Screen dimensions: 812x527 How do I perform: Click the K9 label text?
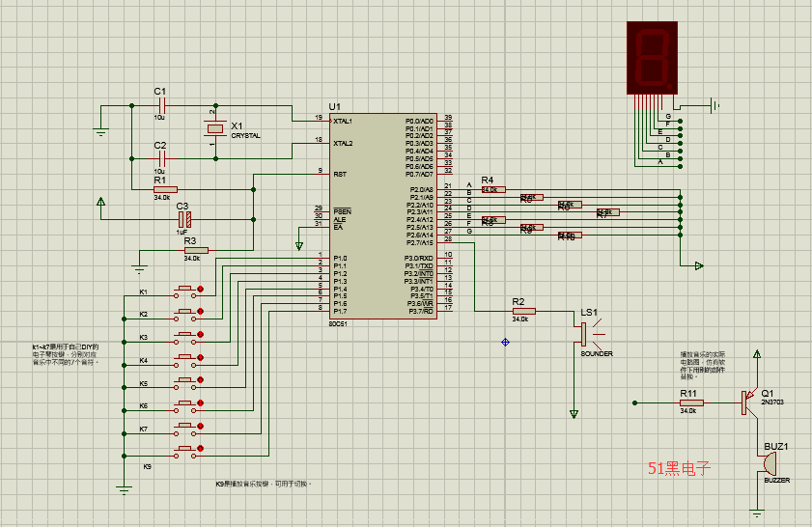click(x=147, y=466)
